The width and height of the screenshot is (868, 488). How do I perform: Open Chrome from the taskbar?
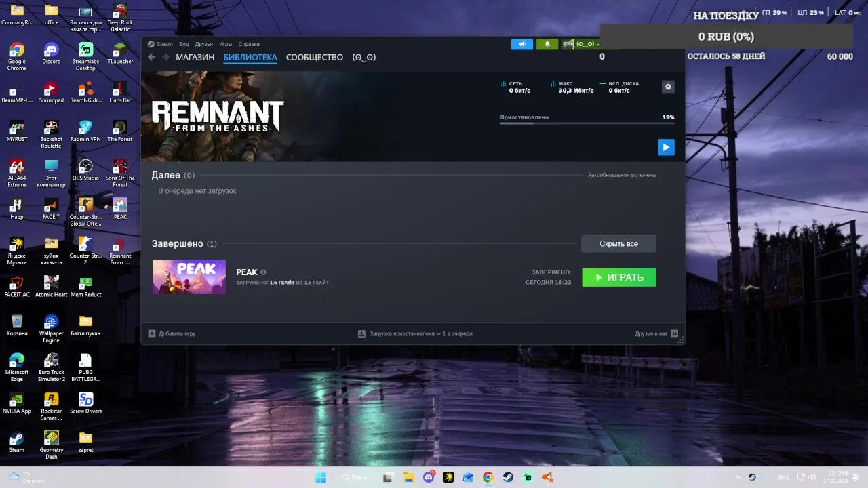(x=488, y=477)
